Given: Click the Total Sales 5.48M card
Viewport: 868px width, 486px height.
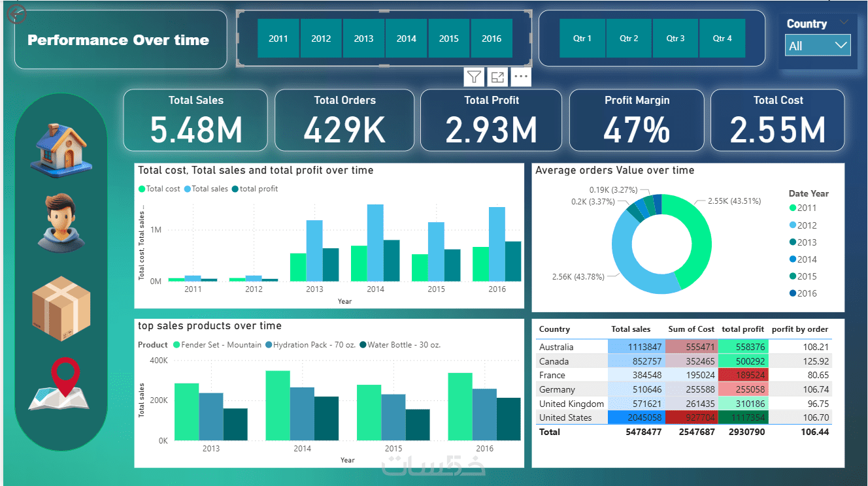Looking at the screenshot, I should click(x=195, y=121).
